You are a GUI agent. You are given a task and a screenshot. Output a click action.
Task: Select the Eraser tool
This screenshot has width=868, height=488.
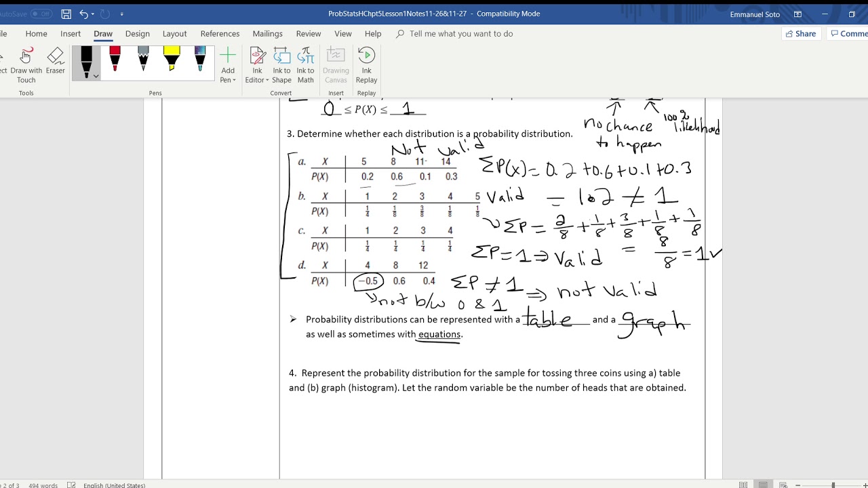click(x=56, y=61)
